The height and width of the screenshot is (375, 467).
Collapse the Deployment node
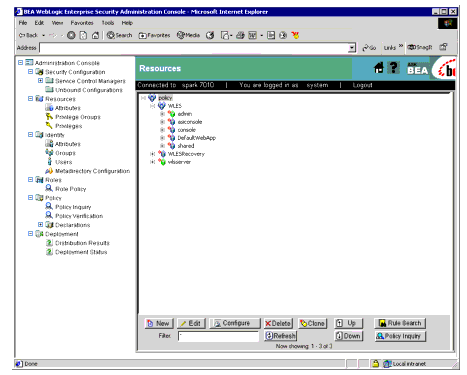(x=30, y=233)
